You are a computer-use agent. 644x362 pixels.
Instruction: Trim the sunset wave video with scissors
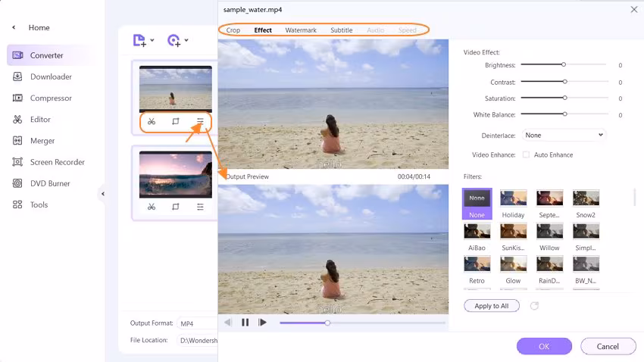(152, 207)
